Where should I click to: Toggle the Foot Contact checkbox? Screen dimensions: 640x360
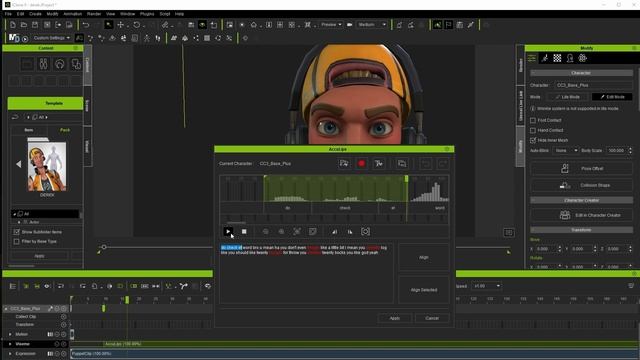pyautogui.click(x=533, y=120)
